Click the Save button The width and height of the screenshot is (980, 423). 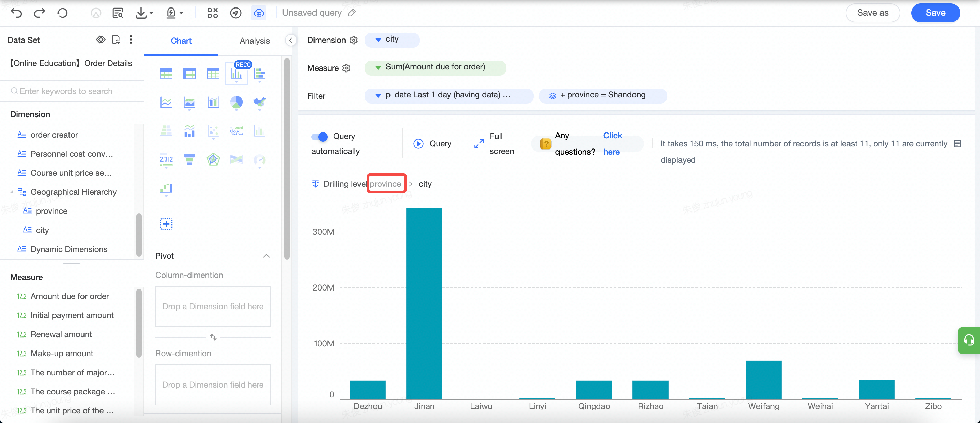(x=935, y=13)
